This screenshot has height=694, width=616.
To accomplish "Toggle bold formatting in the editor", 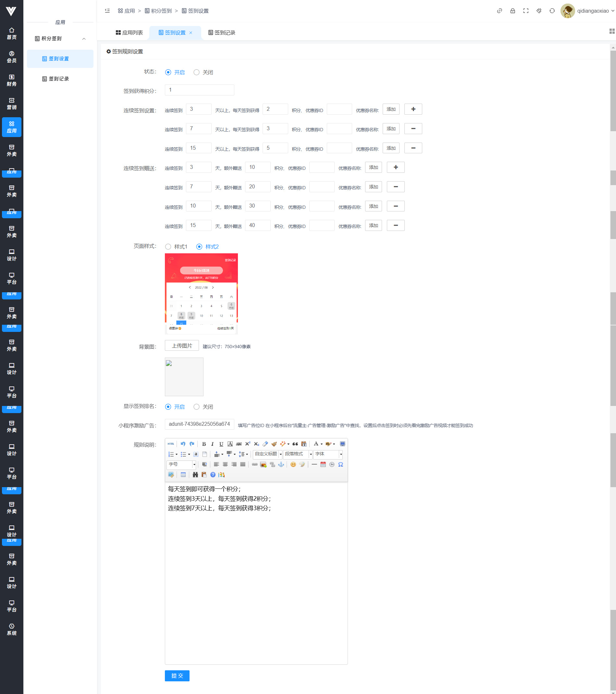I will [204, 444].
